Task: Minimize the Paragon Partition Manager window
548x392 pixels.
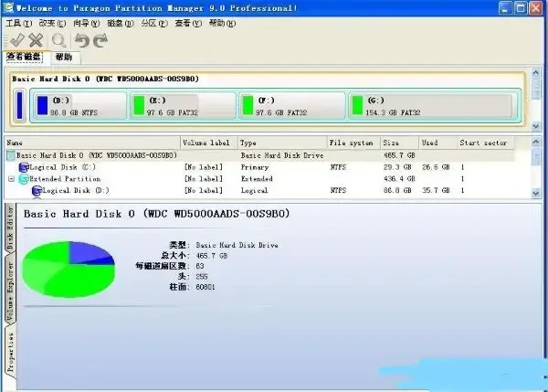Action: (505, 8)
